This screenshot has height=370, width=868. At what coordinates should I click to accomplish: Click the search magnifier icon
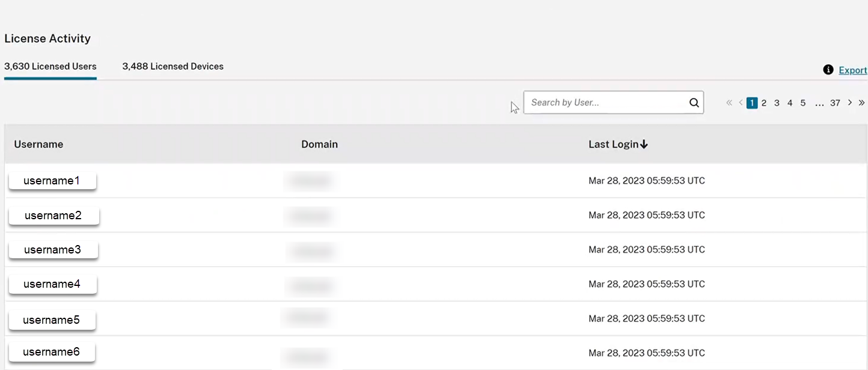[694, 103]
